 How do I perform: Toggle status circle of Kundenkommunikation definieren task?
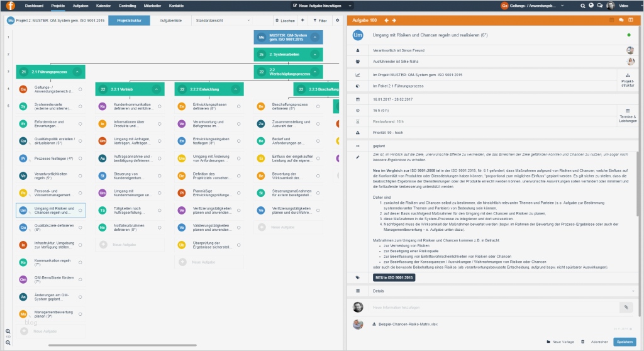[x=159, y=106]
